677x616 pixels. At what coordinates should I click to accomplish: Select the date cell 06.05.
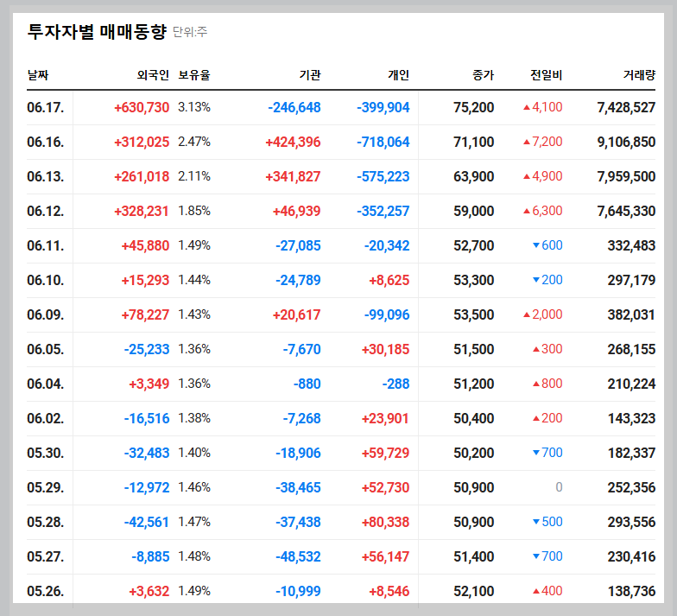tap(45, 349)
